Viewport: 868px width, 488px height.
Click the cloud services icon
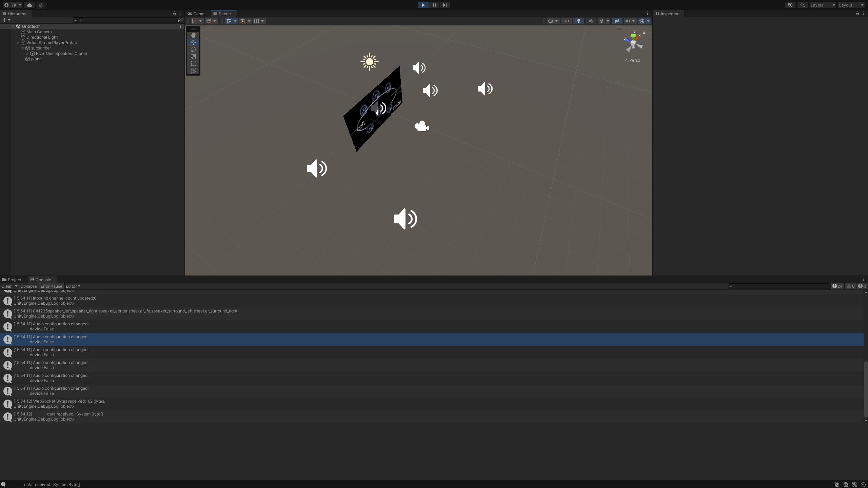[x=29, y=5]
